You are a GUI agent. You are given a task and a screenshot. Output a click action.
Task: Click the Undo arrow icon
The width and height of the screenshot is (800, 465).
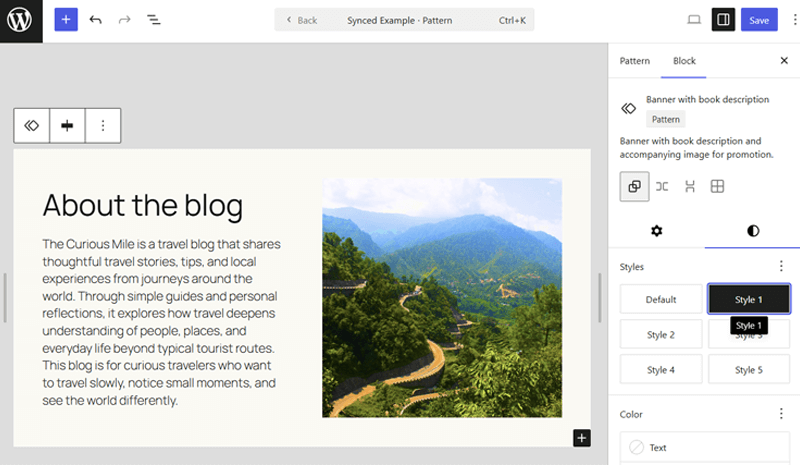coord(96,20)
